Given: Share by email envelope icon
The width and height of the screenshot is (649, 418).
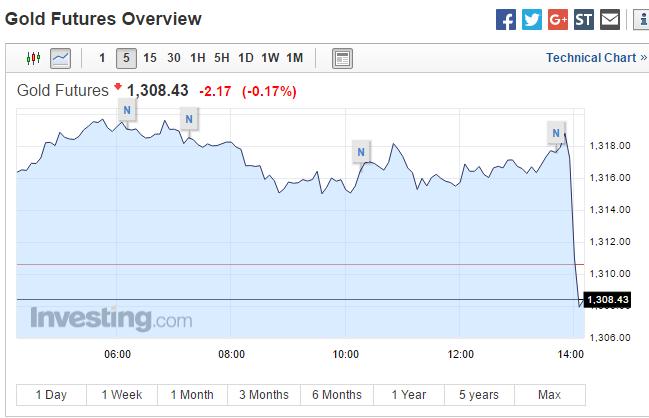Looking at the screenshot, I should tap(610, 19).
